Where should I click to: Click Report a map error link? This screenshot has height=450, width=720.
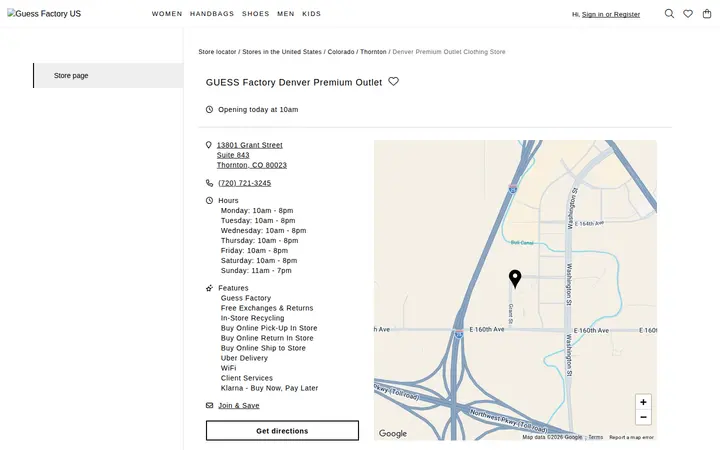(x=631, y=437)
